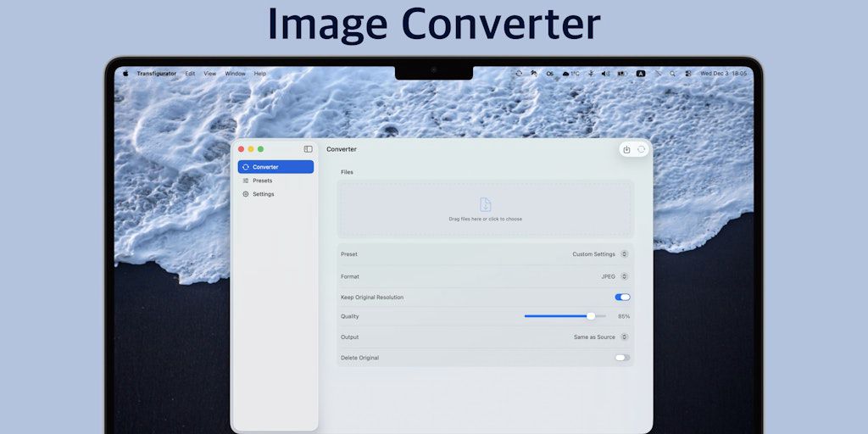Open Spotlight search in the menu bar
Screen dimensions: 868x434
(x=672, y=74)
